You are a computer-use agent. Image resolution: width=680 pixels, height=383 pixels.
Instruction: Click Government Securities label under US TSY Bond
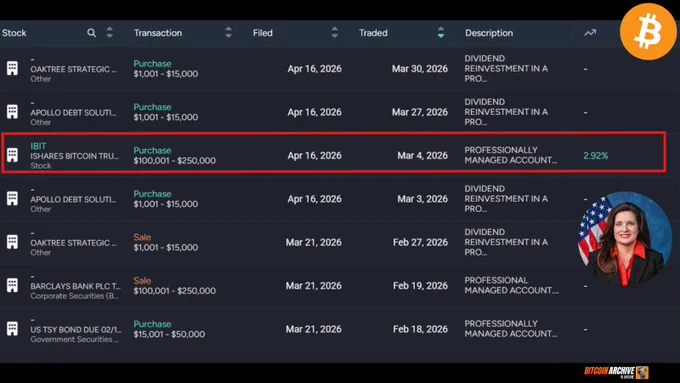coord(74,339)
